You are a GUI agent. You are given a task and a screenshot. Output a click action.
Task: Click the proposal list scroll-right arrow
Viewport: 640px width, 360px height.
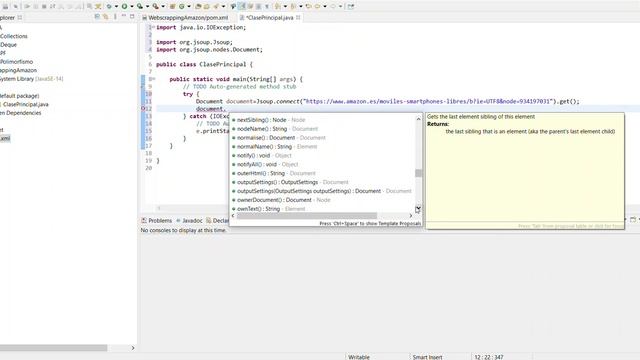click(411, 216)
